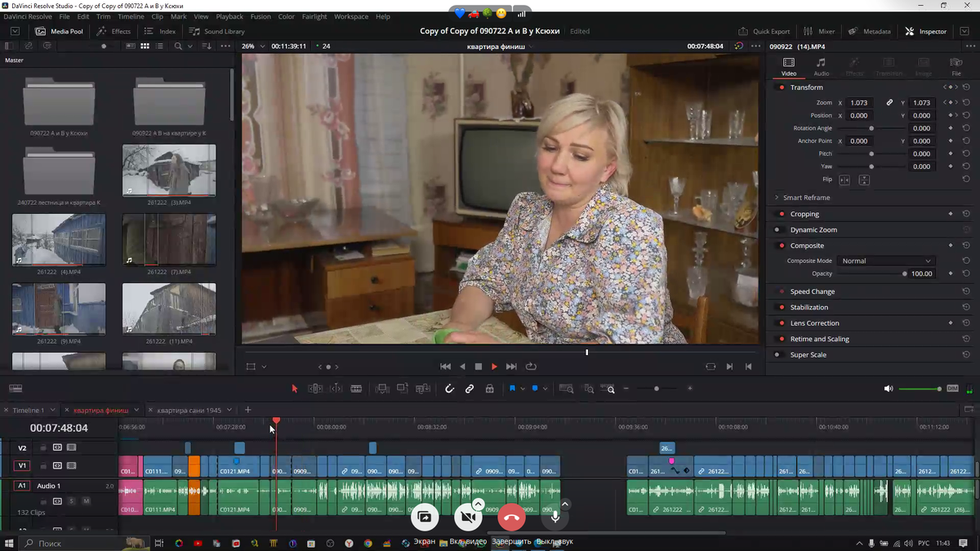Flip the clip vertically
Image resolution: width=980 pixels, height=551 pixels.
pos(864,180)
